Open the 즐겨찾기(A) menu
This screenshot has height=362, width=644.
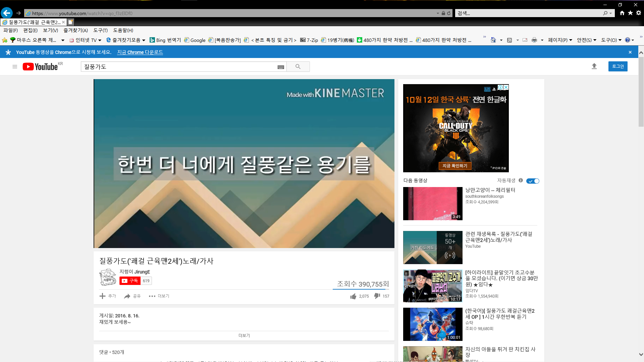tap(75, 31)
